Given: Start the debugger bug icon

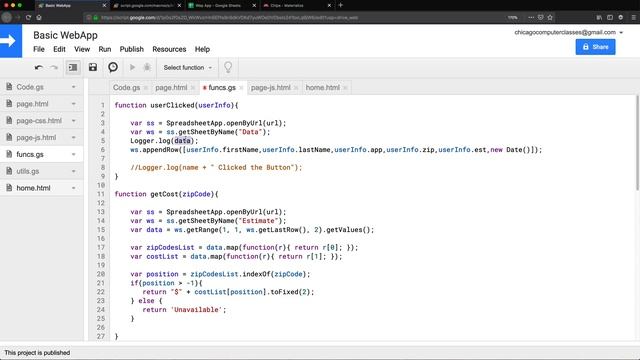Looking at the screenshot, I should pyautogui.click(x=147, y=67).
